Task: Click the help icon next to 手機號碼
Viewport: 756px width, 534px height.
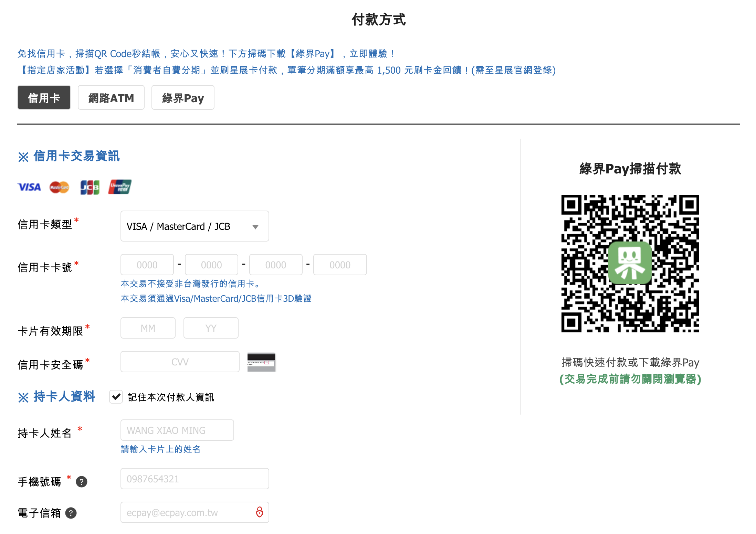Action: tap(82, 482)
